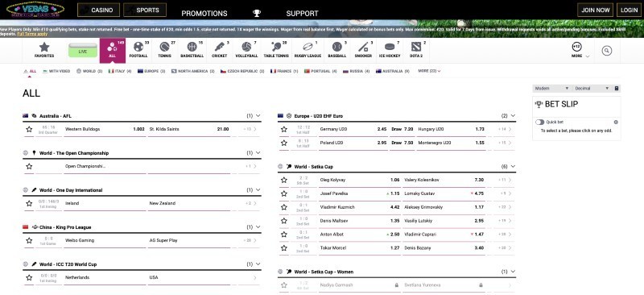Favorite the Ireland vs New Zealand star
Screen dimensions: 644x295
(29, 204)
